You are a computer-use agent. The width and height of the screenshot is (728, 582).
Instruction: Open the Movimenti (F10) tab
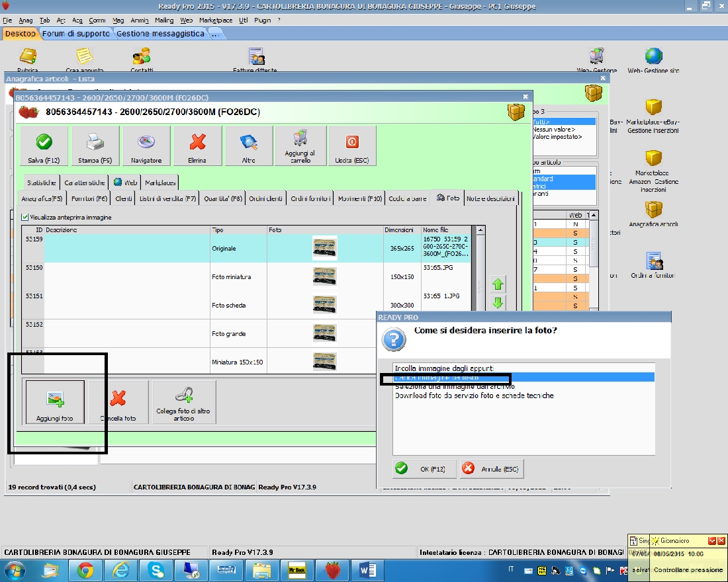click(x=360, y=198)
